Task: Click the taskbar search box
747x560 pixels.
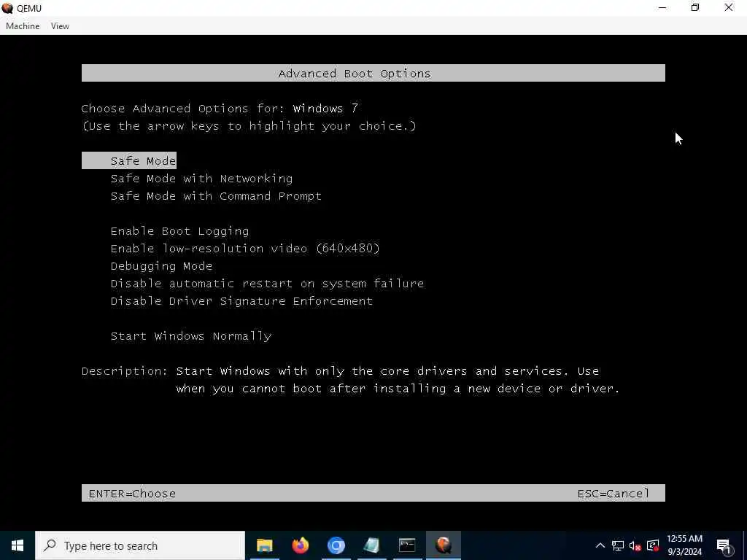Action: click(x=140, y=545)
